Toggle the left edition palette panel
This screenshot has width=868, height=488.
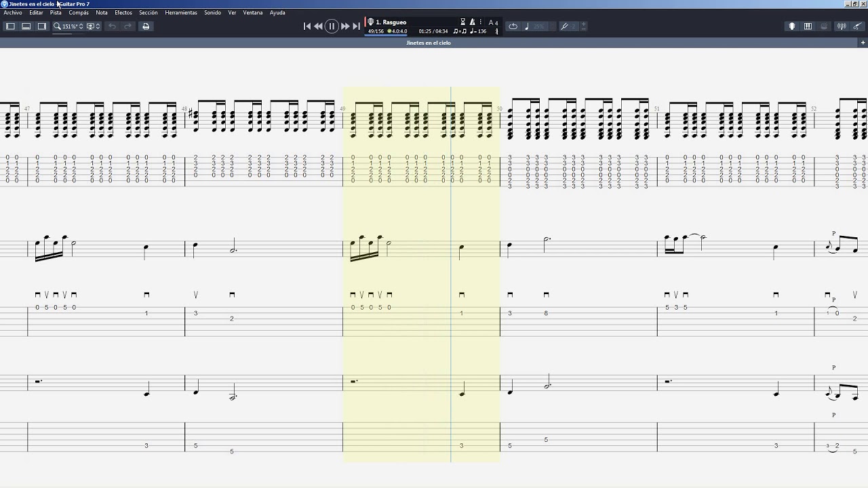pos(10,26)
